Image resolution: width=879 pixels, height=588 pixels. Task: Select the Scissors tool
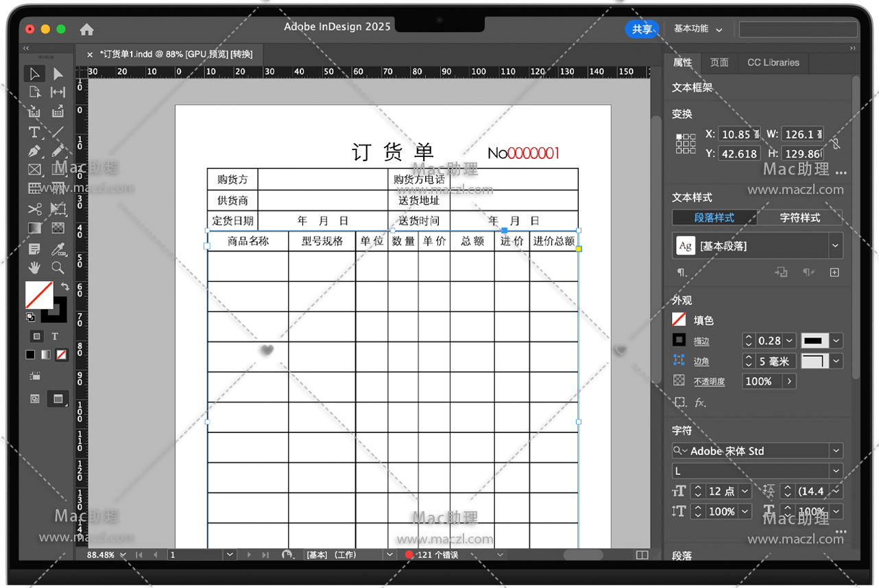[x=34, y=209]
